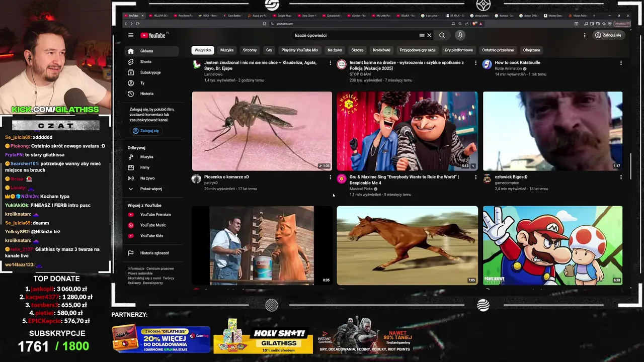
Task: Reload the page in browser toolbar
Action: 138,24
